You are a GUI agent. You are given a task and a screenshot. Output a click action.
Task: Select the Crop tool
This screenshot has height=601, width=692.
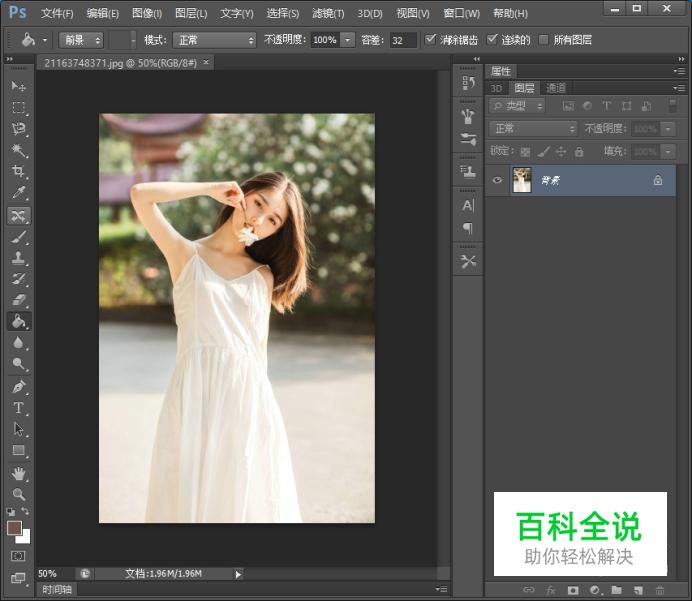coord(18,172)
